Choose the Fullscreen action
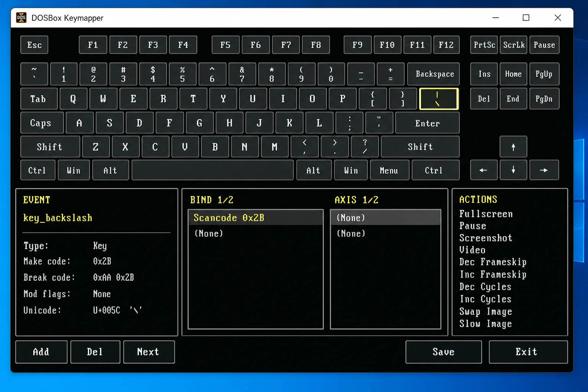 pos(486,214)
